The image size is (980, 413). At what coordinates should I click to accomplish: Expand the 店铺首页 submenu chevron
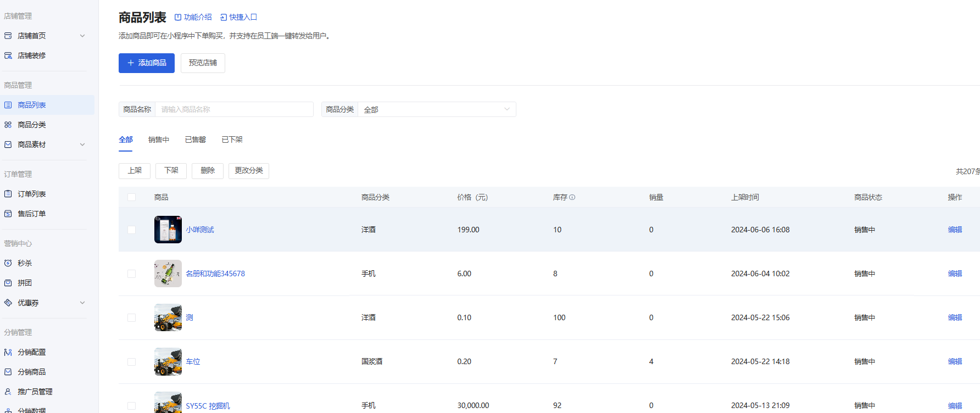click(x=82, y=36)
